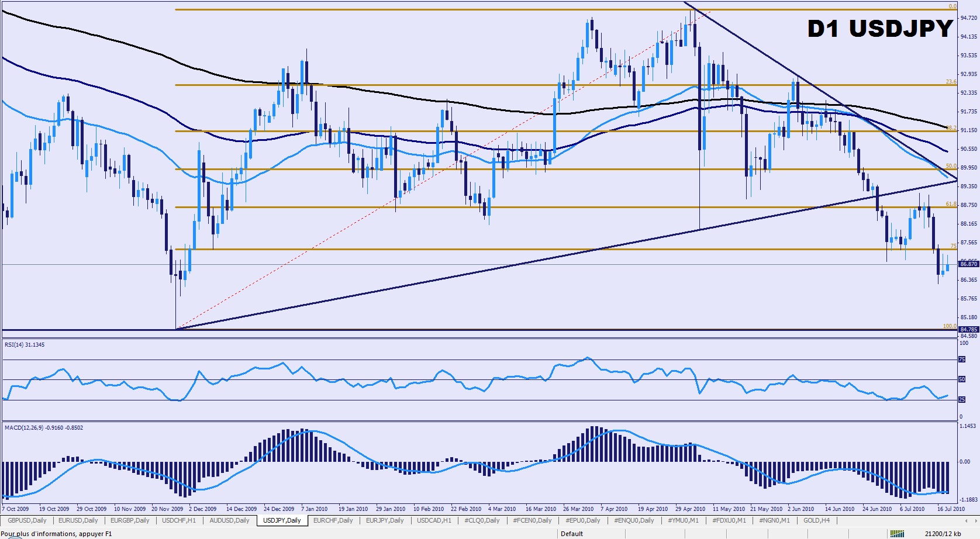Click the 21200/12 kb traffic indicator
This screenshot has width=980, height=539.
pyautogui.click(x=943, y=534)
